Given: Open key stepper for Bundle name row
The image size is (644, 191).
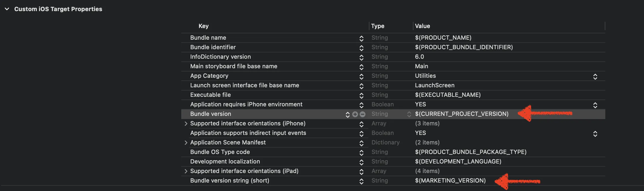Looking at the screenshot, I should (x=361, y=38).
